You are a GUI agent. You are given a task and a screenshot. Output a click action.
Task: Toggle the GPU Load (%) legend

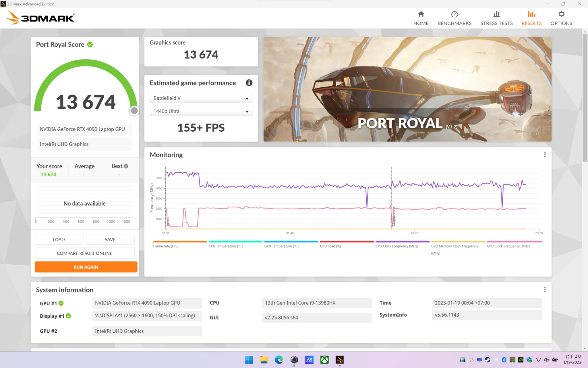[x=347, y=244]
